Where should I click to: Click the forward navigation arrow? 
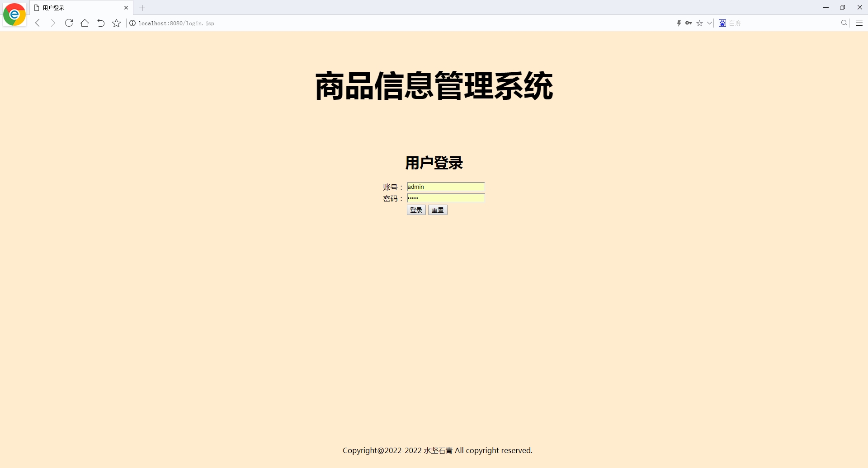[x=53, y=23]
